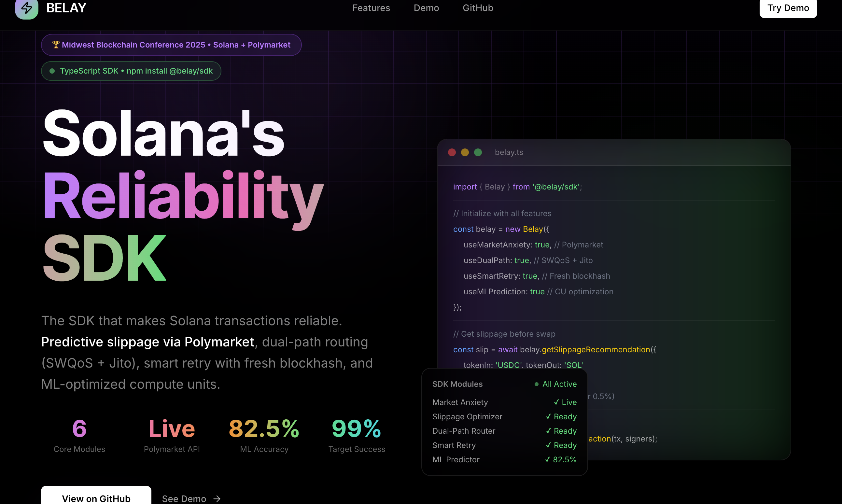This screenshot has height=504, width=842.
Task: Click the red window dot in code panel
Action: tap(452, 152)
